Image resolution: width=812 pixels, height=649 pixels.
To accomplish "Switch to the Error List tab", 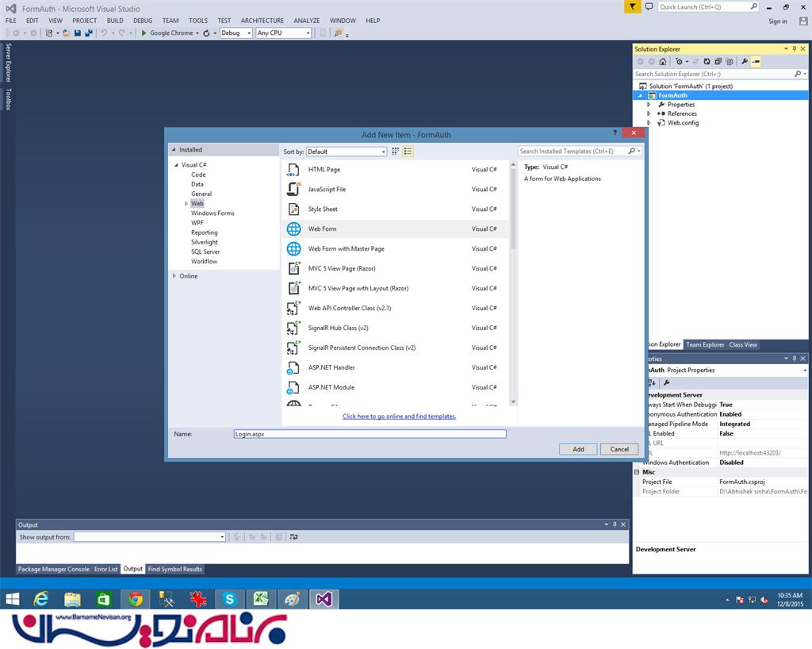I will click(106, 569).
